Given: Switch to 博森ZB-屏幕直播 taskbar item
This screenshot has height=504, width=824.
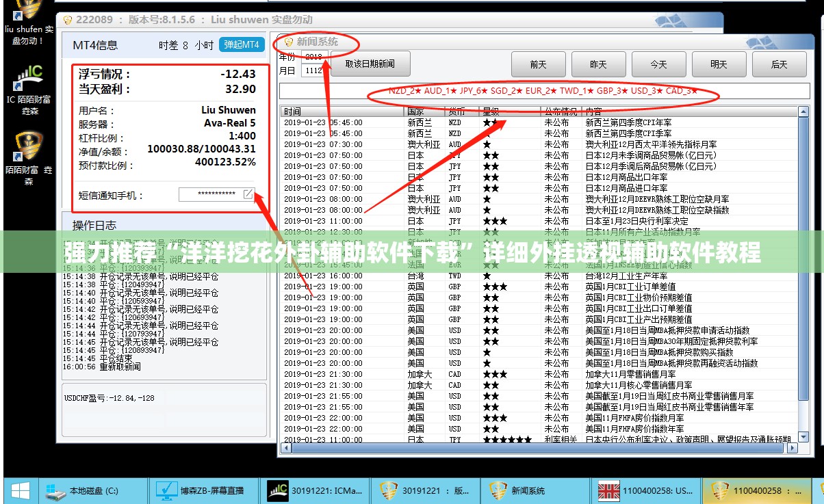Looking at the screenshot, I should click(204, 490).
